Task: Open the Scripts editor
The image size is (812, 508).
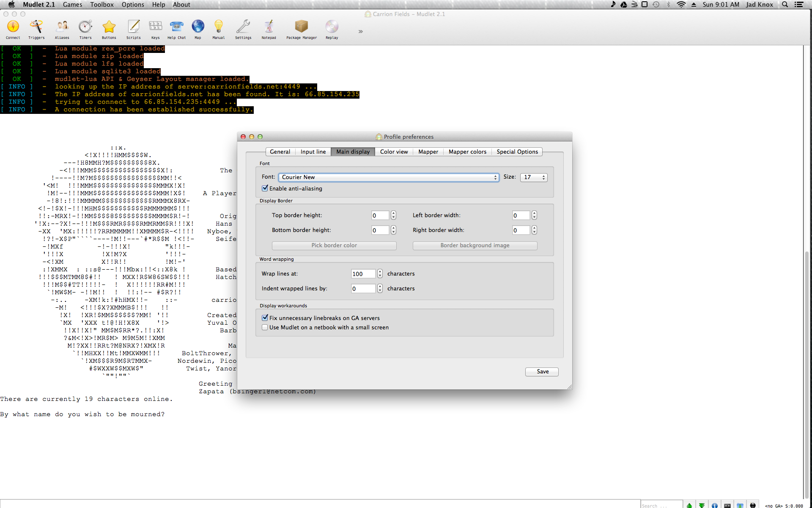Action: click(134, 30)
